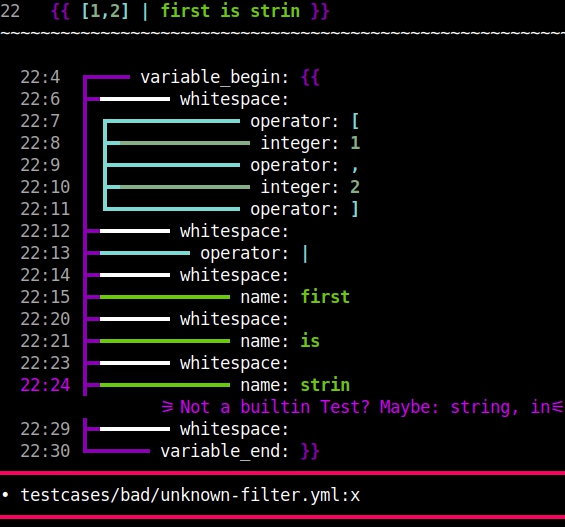Viewport: 565px width, 527px height.
Task: Click the 'name: first' token row
Action: [295, 297]
